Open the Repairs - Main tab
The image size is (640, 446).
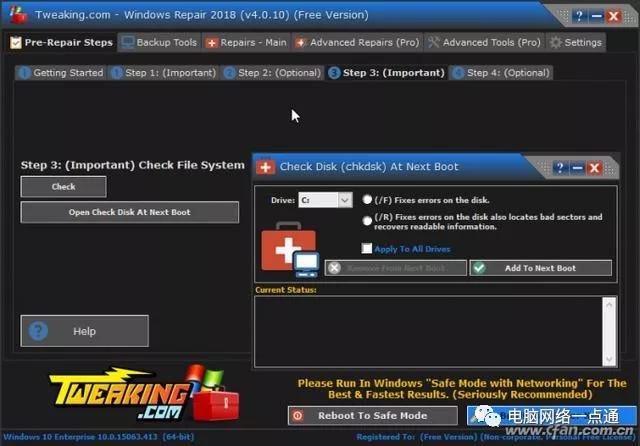pyautogui.click(x=247, y=42)
